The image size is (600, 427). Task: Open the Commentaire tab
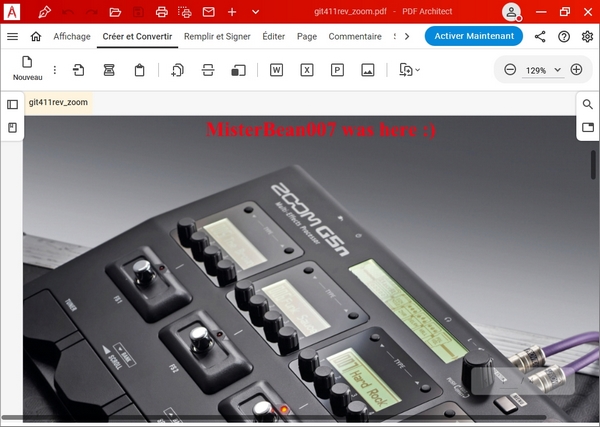355,36
